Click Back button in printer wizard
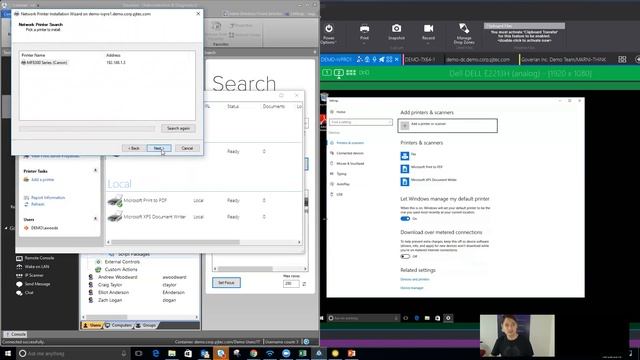Image resolution: width=640 pixels, height=360 pixels. click(x=133, y=148)
